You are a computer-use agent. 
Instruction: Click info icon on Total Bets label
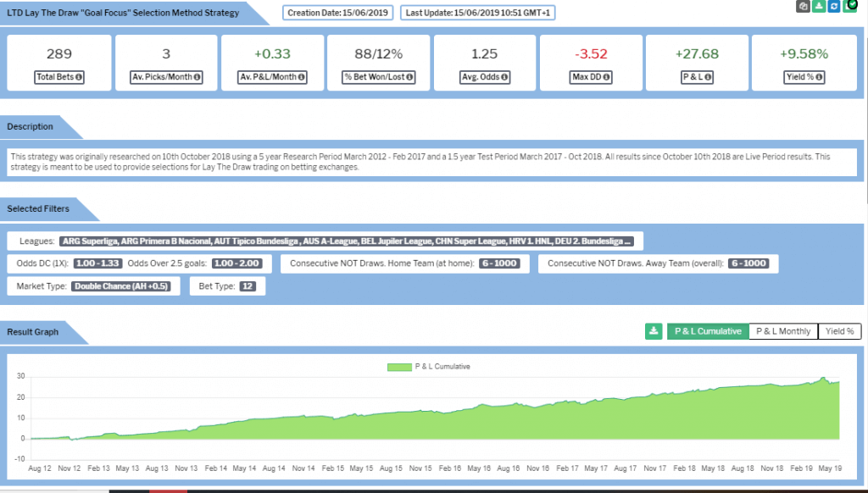tap(79, 78)
